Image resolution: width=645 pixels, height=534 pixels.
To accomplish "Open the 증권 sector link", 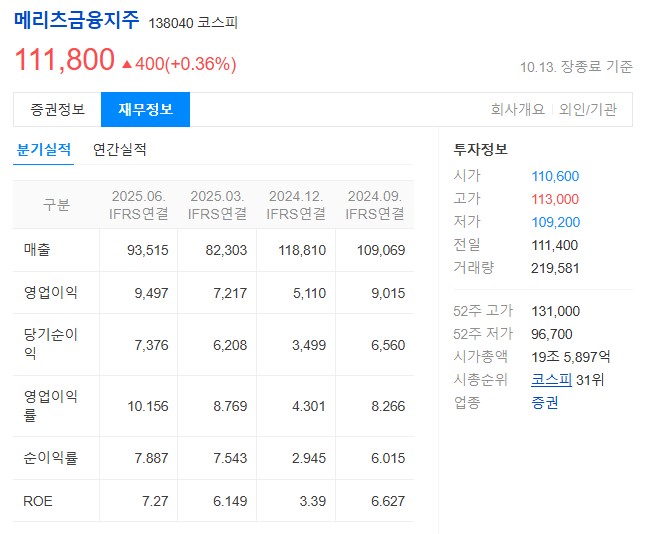I will point(545,402).
